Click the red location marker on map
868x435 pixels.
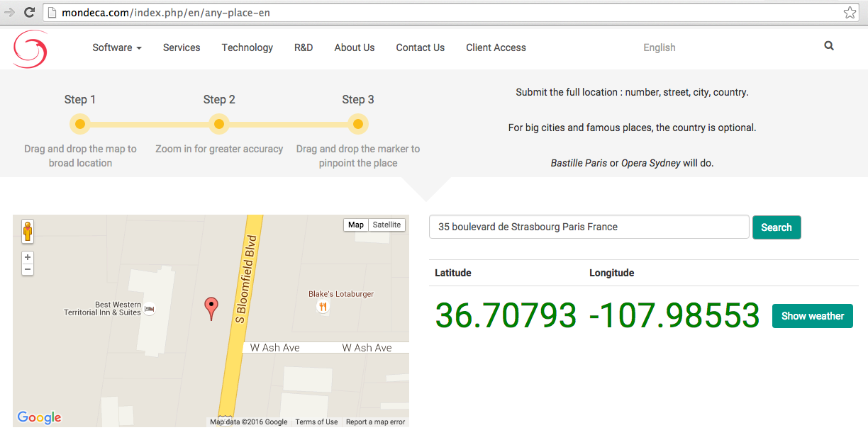pyautogui.click(x=211, y=308)
